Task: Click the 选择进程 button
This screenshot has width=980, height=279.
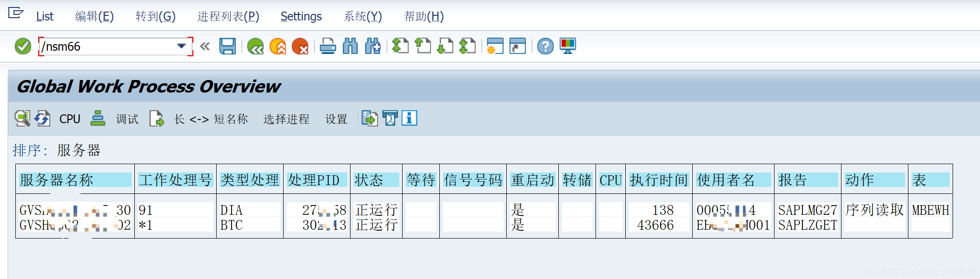Action: pos(286,119)
